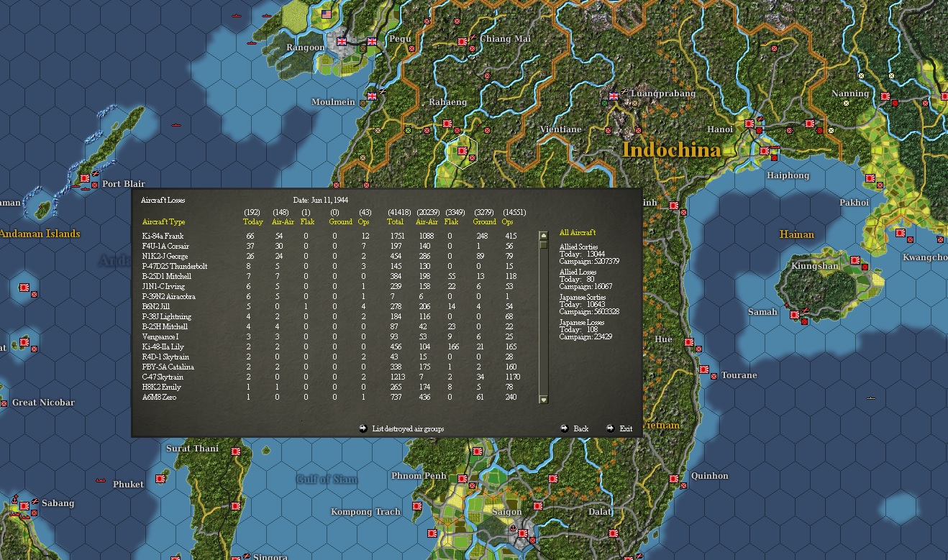Image resolution: width=948 pixels, height=560 pixels.
Task: Sort by Ground header under (3279)
Action: (x=485, y=222)
